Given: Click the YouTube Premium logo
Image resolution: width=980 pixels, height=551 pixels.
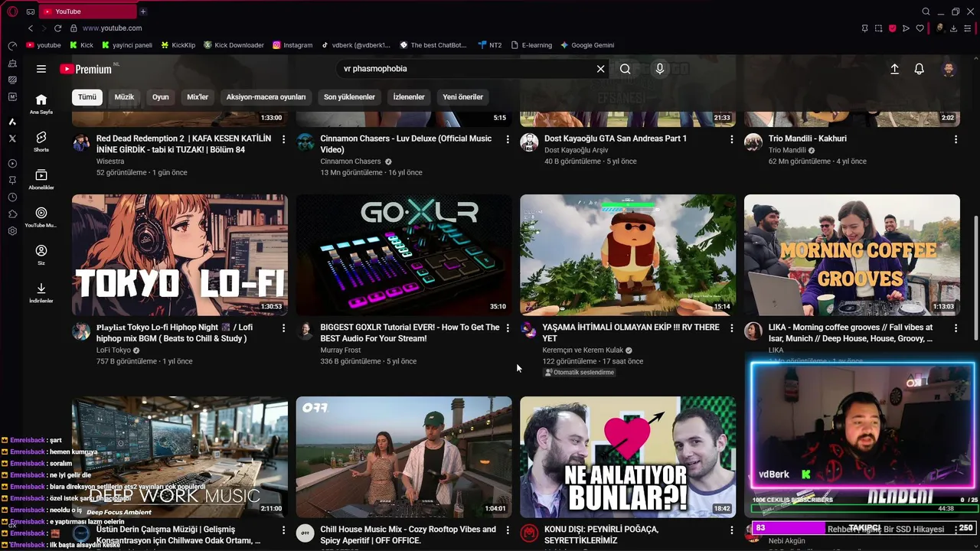Looking at the screenshot, I should 86,69.
